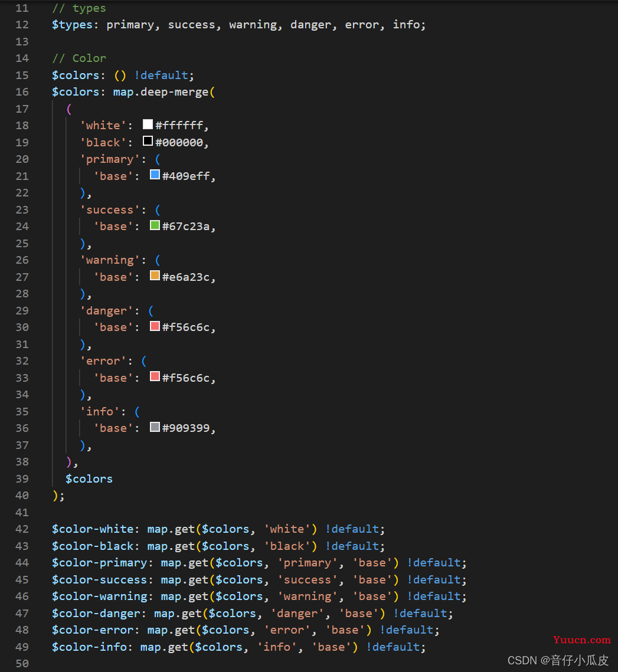Viewport: 618px width, 672px height.
Task: Click the 'info' map key on line 35
Action: click(100, 411)
